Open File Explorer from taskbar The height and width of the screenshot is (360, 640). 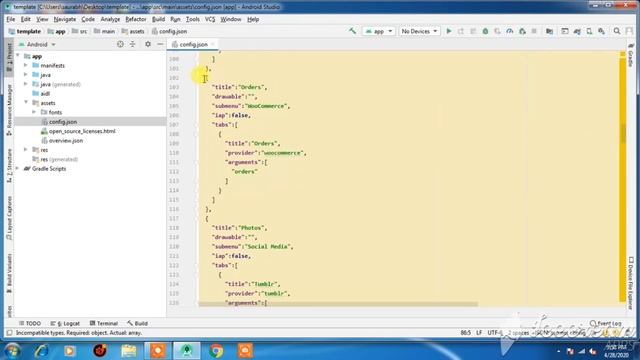coord(129,350)
